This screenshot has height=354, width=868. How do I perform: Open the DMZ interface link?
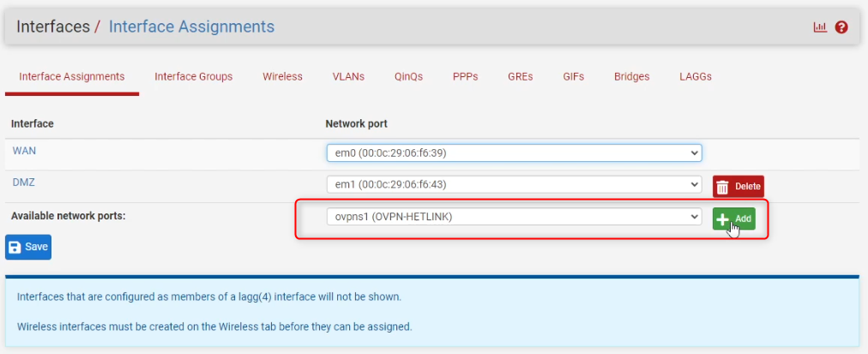[x=23, y=183]
